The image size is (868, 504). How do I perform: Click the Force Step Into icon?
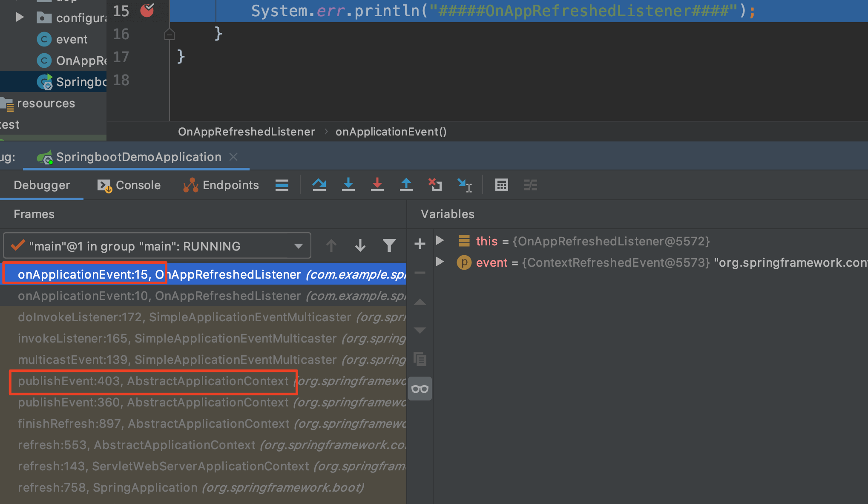point(377,185)
